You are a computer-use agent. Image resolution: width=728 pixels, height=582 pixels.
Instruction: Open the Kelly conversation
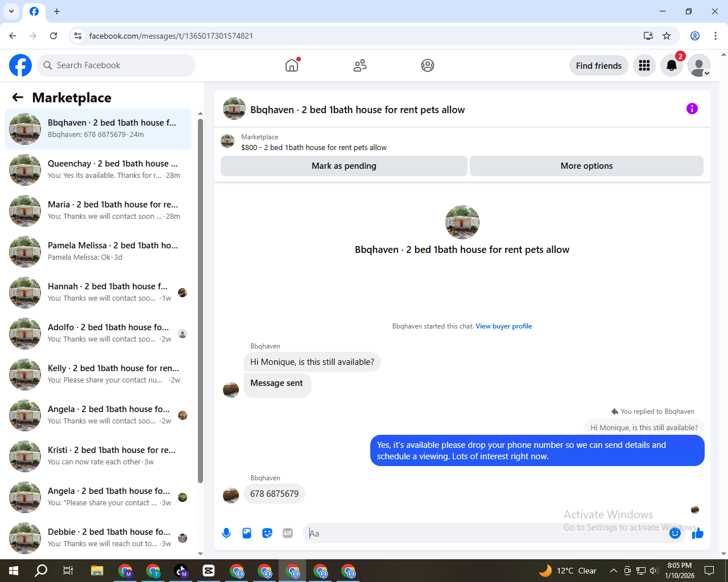pyautogui.click(x=98, y=375)
